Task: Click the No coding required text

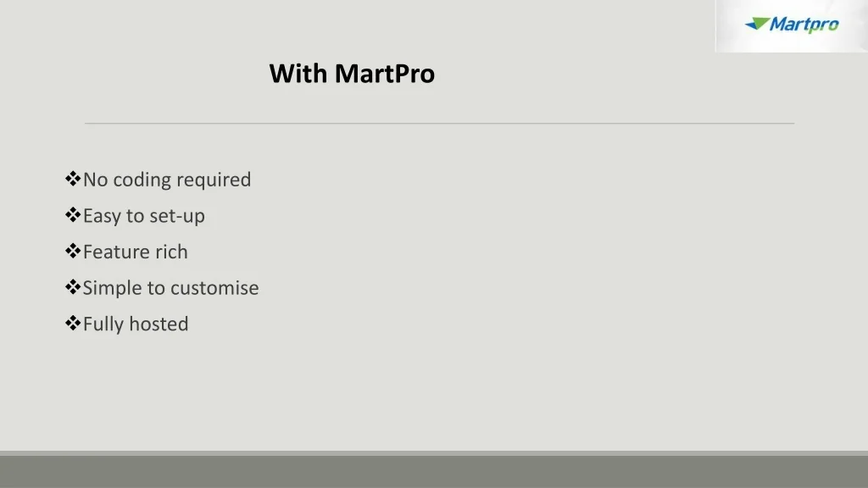Action: (x=167, y=180)
